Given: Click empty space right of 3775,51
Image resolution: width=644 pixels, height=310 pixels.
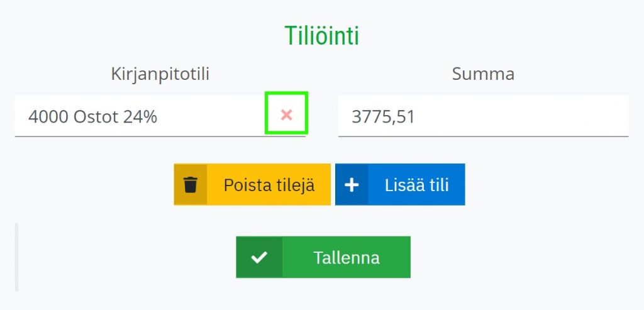Looking at the screenshot, I should (521, 117).
